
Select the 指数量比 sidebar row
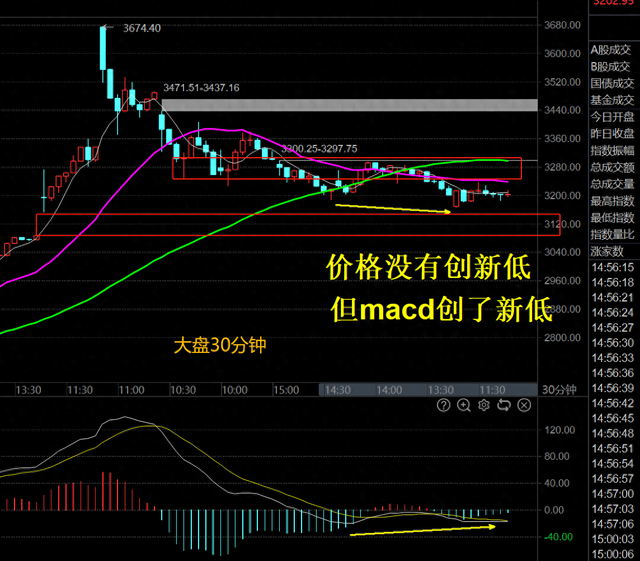[612, 234]
